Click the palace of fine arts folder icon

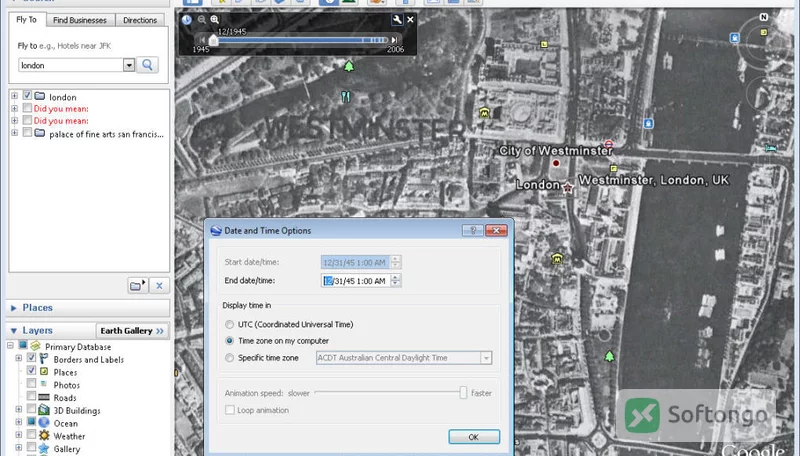[x=40, y=133]
